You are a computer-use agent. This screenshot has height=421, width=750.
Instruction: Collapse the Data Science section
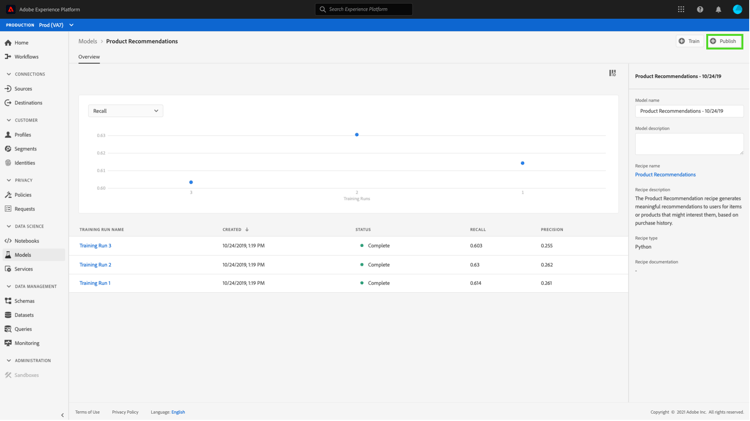point(9,226)
